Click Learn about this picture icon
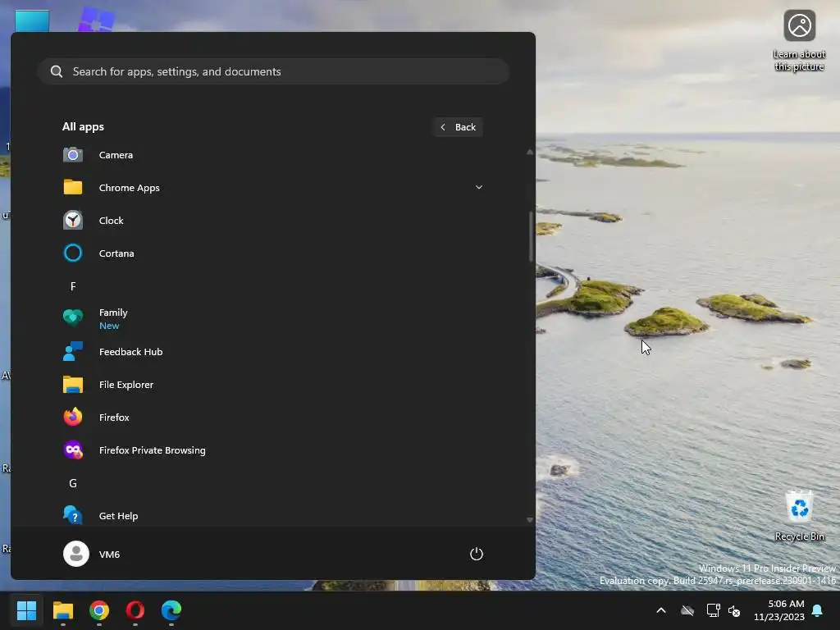The height and width of the screenshot is (630, 840). [799, 25]
